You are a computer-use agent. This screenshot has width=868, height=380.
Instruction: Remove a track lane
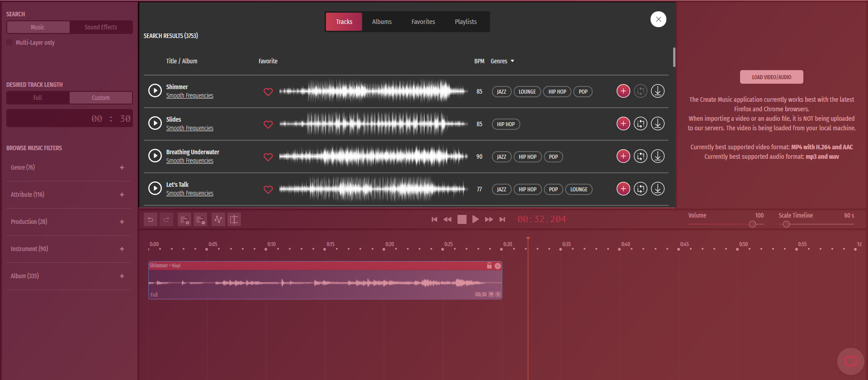(200, 219)
